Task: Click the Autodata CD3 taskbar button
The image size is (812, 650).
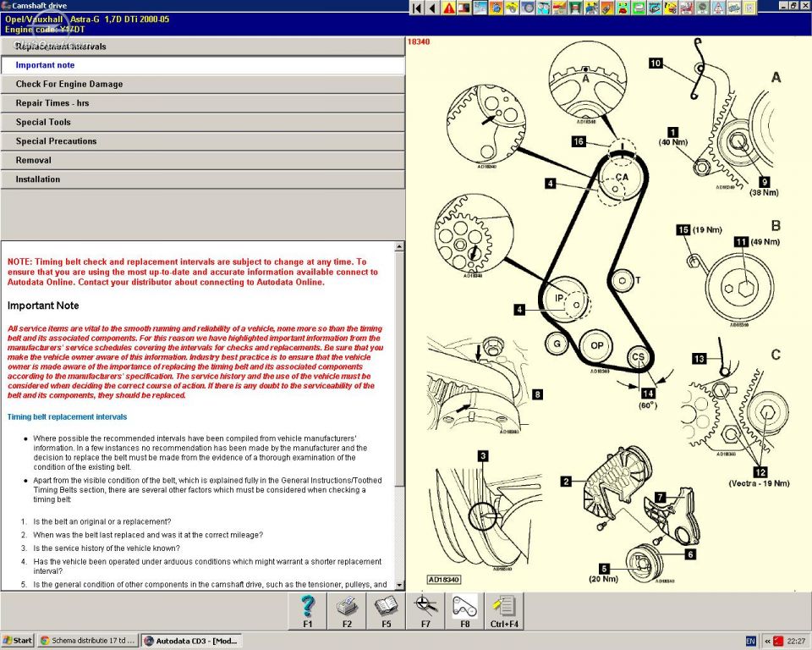Action: pyautogui.click(x=192, y=641)
